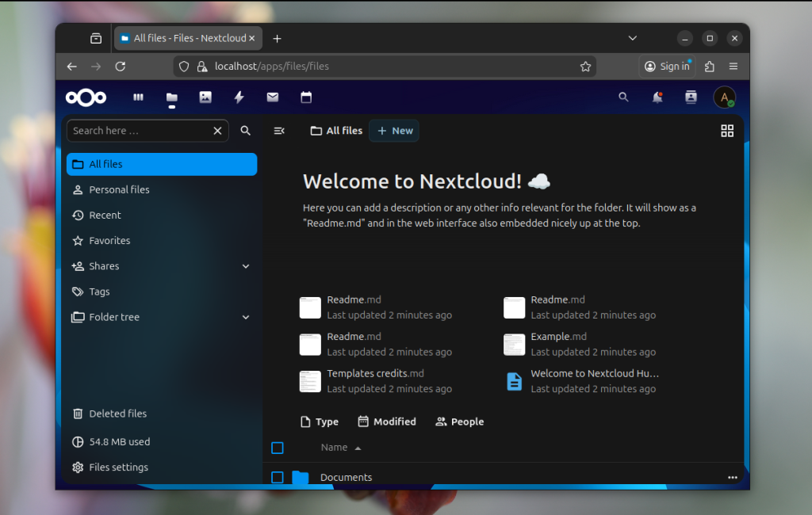Expand the Folder tree section

[x=246, y=317]
